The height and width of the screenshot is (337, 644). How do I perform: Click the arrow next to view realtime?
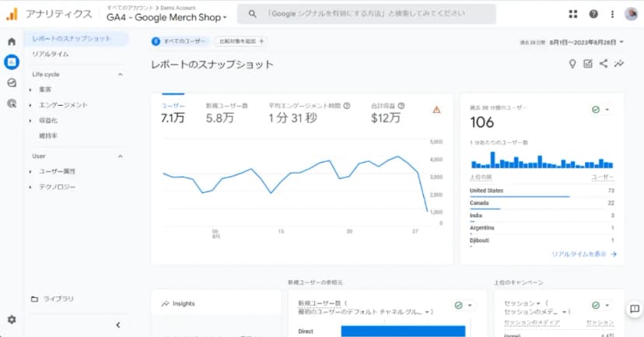(x=614, y=254)
